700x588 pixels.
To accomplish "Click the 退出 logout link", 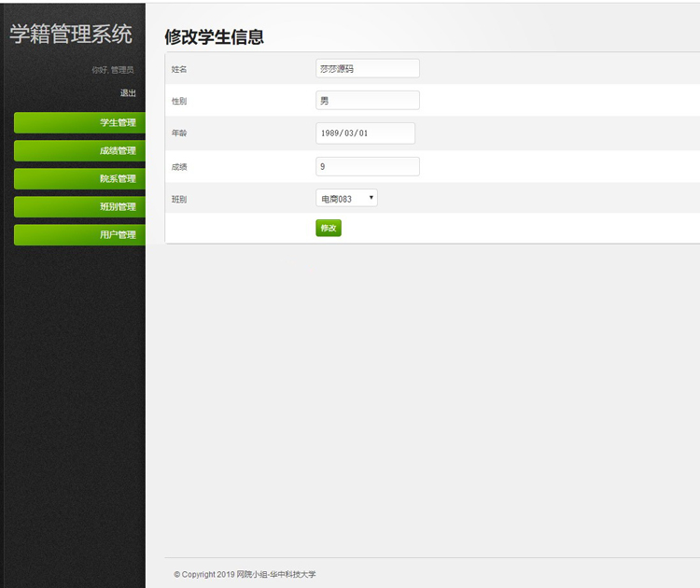I will point(128,93).
